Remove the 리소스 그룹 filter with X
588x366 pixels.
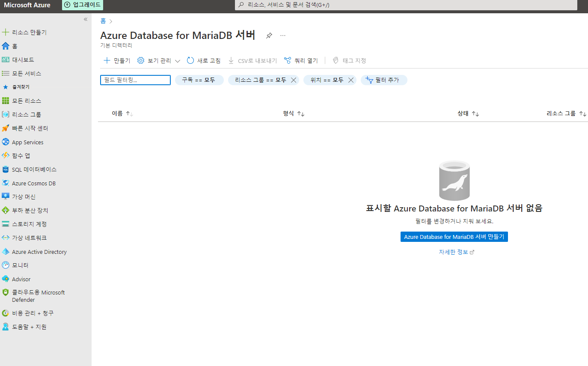(x=294, y=80)
